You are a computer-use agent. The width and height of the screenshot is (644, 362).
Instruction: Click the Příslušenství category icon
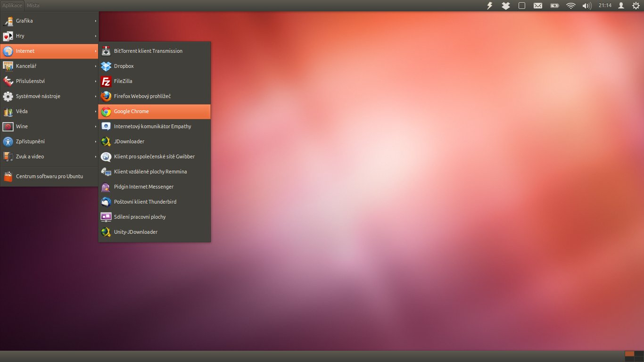coord(8,81)
